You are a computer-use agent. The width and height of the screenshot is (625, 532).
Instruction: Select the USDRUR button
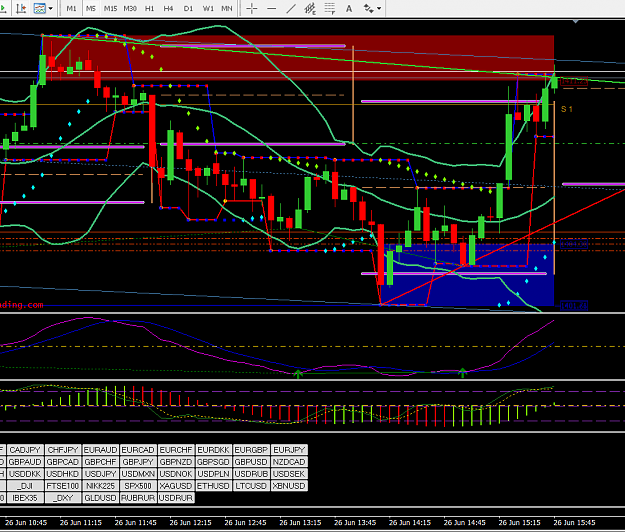(x=176, y=498)
